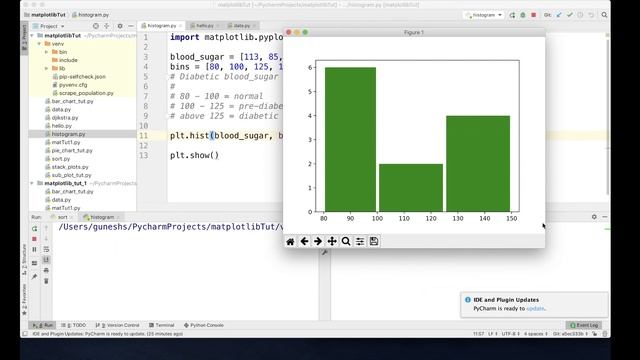Switch to data.py editor tab
Screen dimensions: 640x360
[x=241, y=26]
